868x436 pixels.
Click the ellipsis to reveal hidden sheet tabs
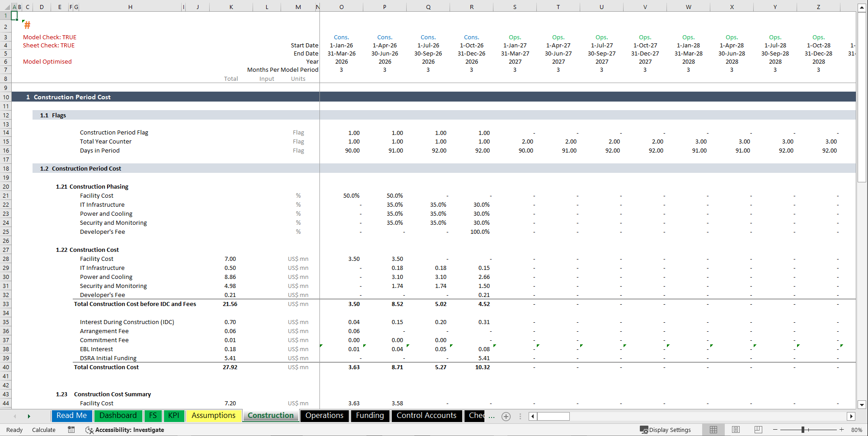[x=492, y=417]
